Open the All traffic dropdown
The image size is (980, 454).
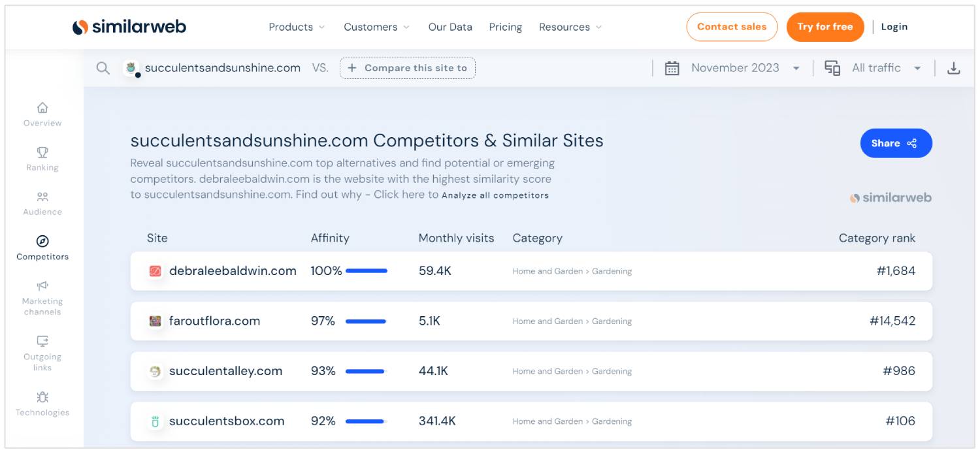[917, 68]
